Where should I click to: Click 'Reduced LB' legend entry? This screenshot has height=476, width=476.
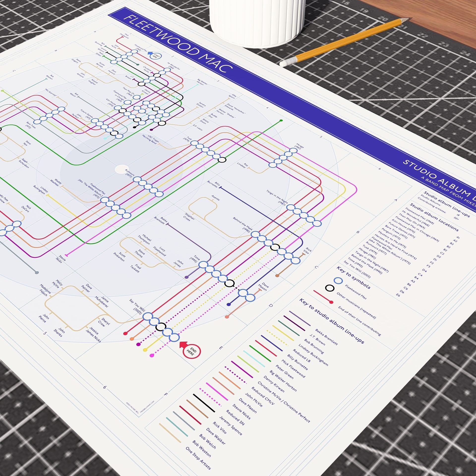(301, 356)
